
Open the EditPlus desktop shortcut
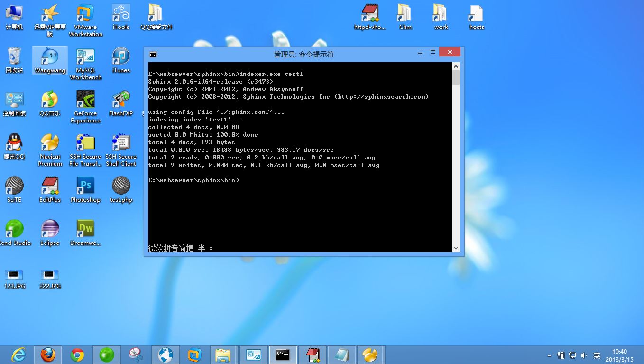[50, 189]
